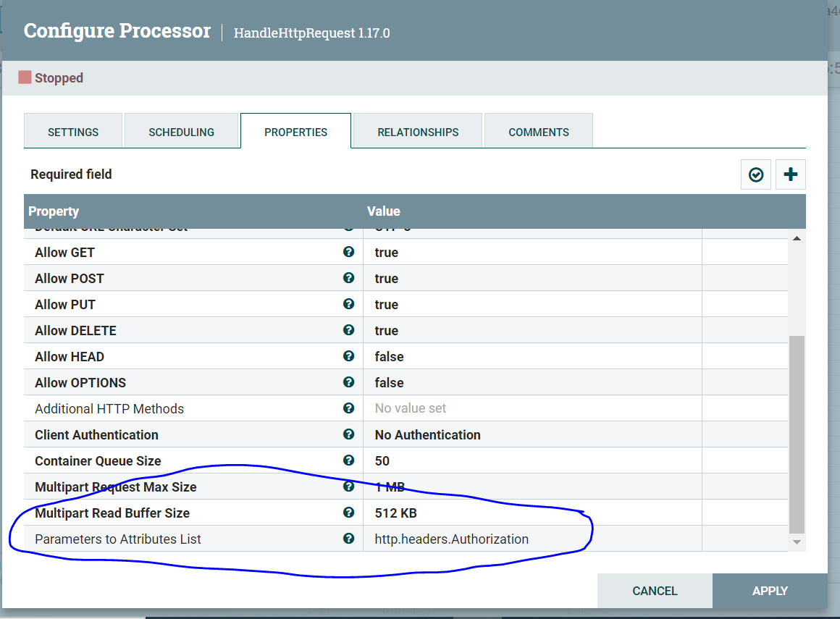
Task: Open the Scheduling tab
Action: 181,132
